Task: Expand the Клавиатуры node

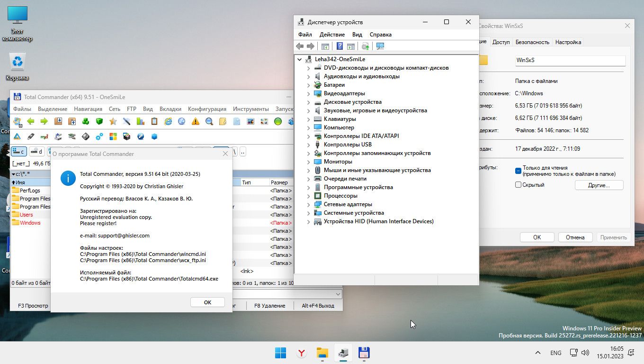Action: coord(309,119)
